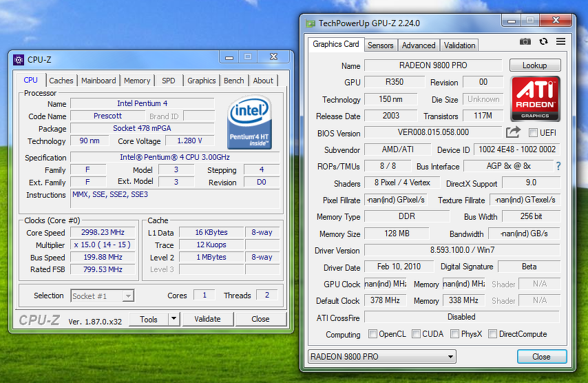Minimize the GPU-Z window
Image resolution: width=588 pixels, height=383 pixels.
click(x=512, y=21)
